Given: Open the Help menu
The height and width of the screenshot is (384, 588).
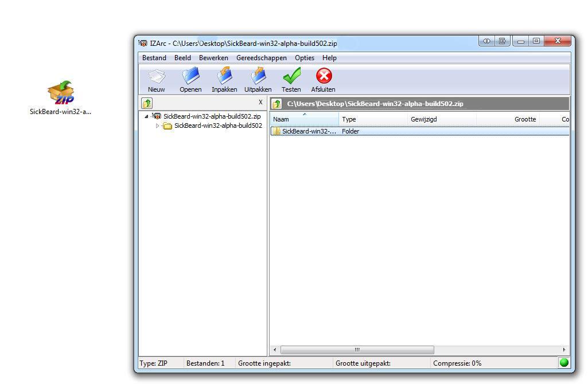Looking at the screenshot, I should pos(329,58).
